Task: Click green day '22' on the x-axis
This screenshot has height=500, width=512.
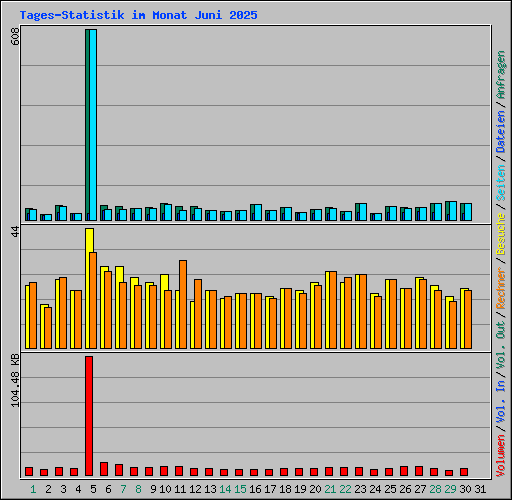Action: coord(345,489)
